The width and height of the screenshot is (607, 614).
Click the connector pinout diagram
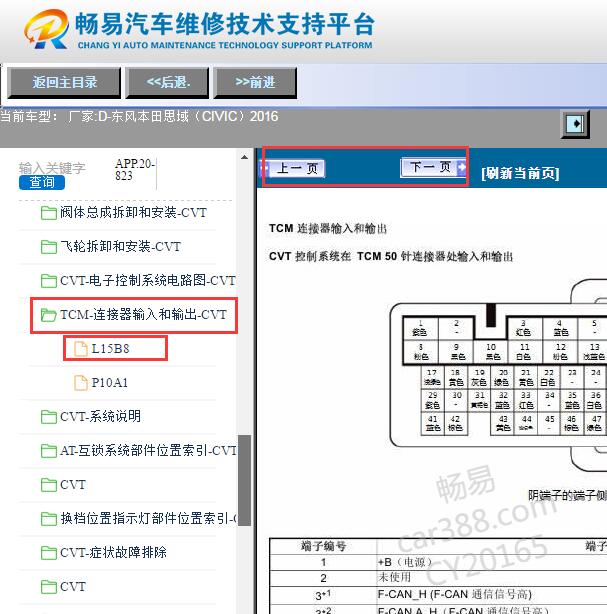coord(498,374)
